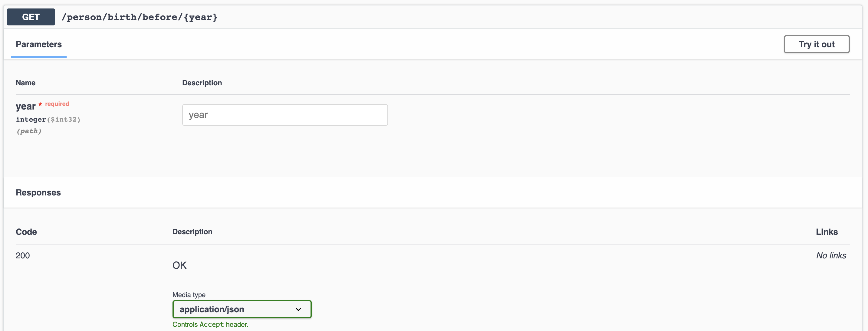868x331 pixels.
Task: Click the red required marker label
Action: pos(57,104)
